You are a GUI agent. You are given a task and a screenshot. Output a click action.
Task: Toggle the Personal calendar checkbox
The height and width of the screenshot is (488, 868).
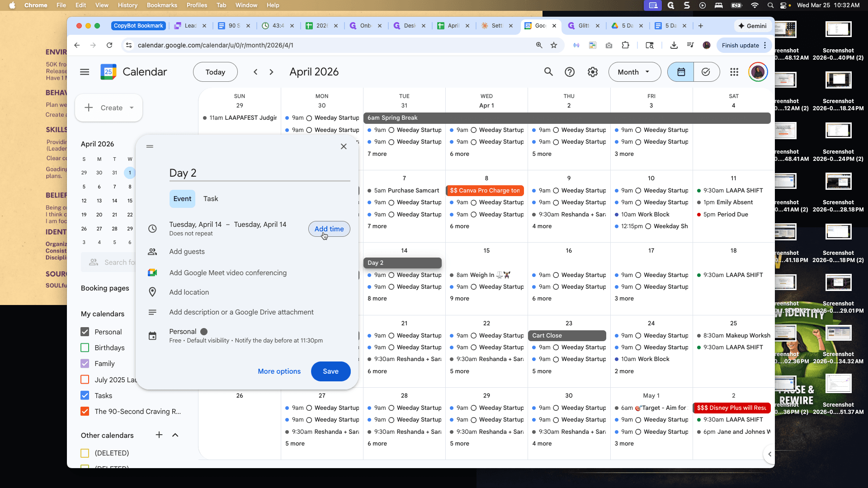pos(85,332)
